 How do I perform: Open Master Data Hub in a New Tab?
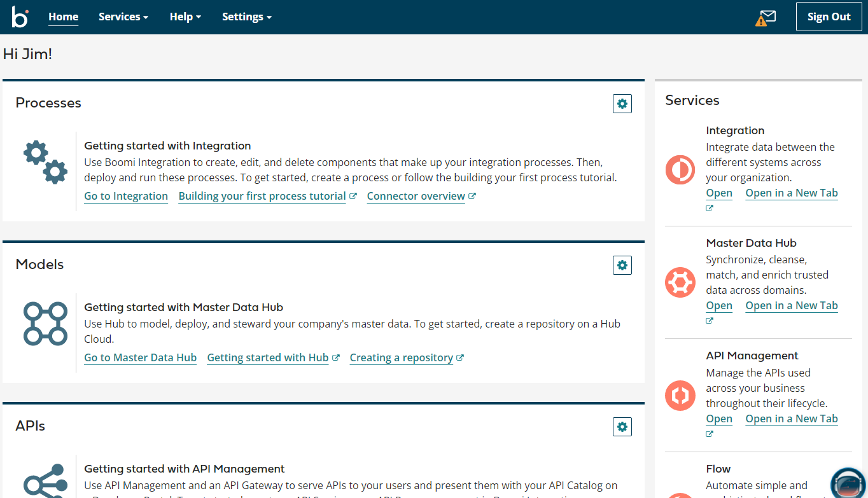[792, 306]
